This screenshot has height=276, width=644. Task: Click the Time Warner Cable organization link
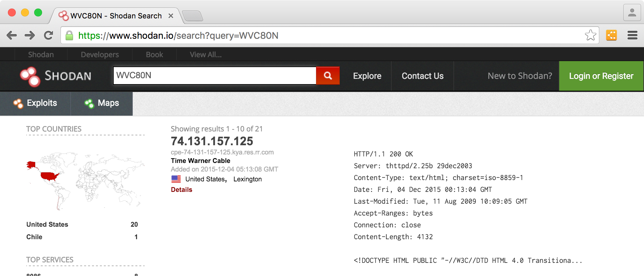tap(200, 161)
